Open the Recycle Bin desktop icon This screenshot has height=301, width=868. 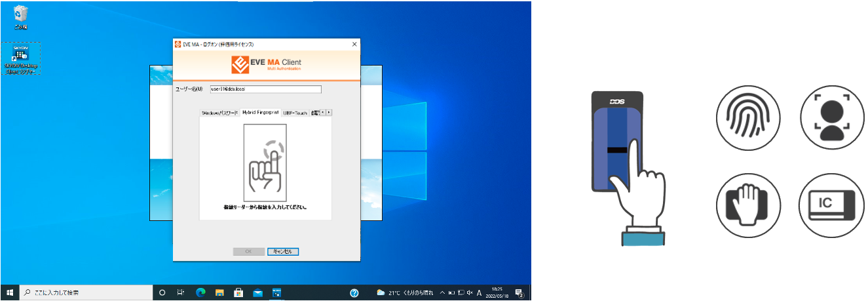tap(20, 17)
